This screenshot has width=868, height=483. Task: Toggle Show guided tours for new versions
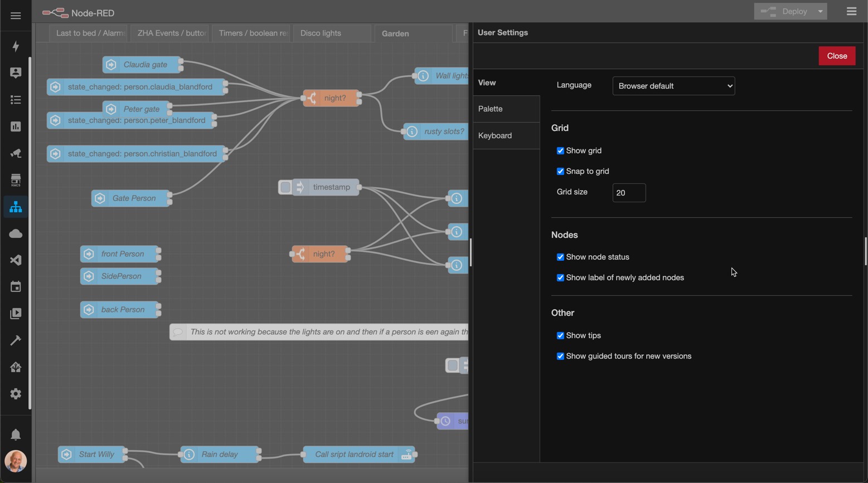(560, 357)
